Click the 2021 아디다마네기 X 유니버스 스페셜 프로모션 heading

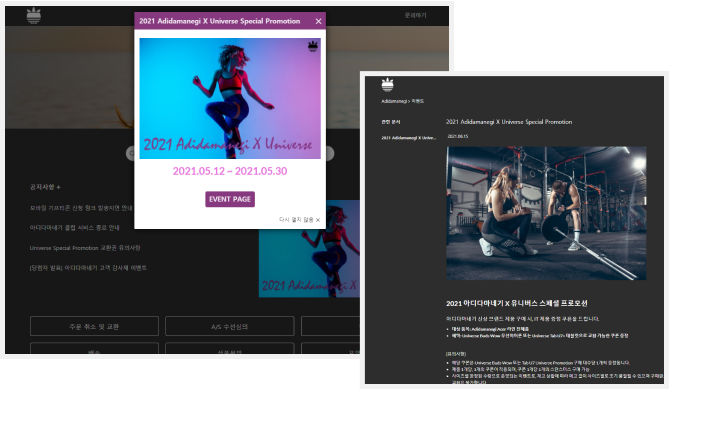[x=517, y=303]
